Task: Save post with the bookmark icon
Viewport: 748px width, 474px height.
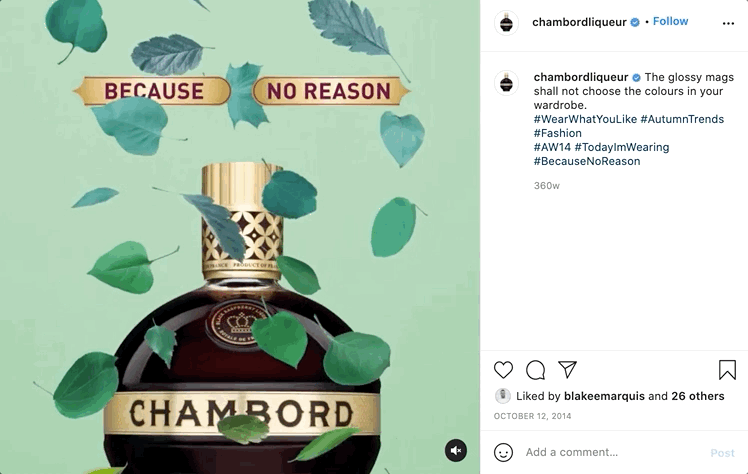Action: [x=727, y=370]
